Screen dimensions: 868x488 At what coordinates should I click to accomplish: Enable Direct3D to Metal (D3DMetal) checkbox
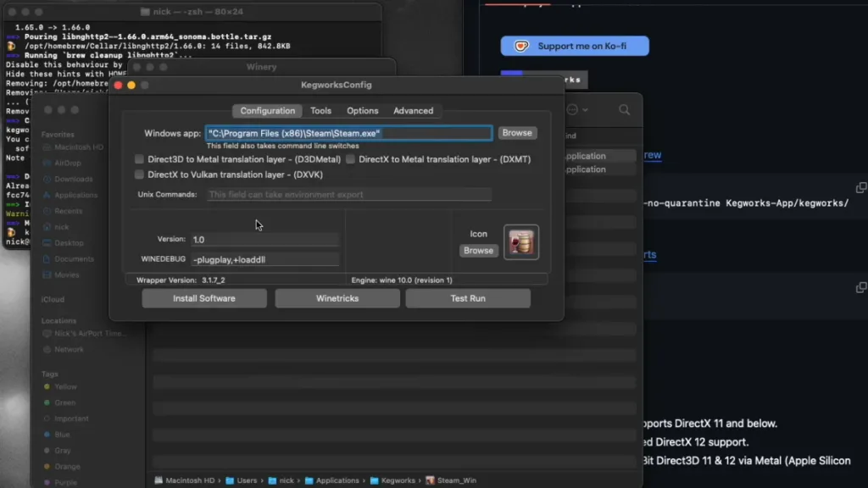140,159
